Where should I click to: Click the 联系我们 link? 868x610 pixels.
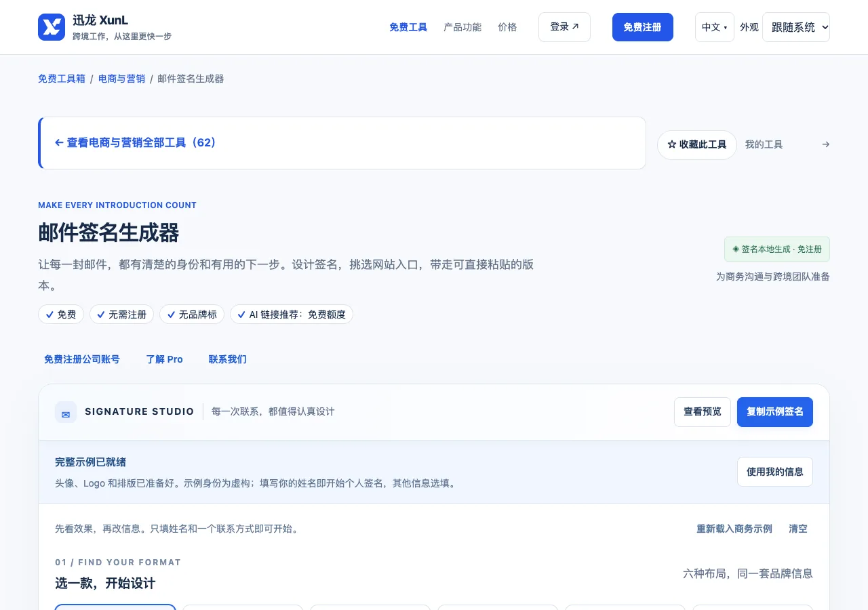(228, 359)
